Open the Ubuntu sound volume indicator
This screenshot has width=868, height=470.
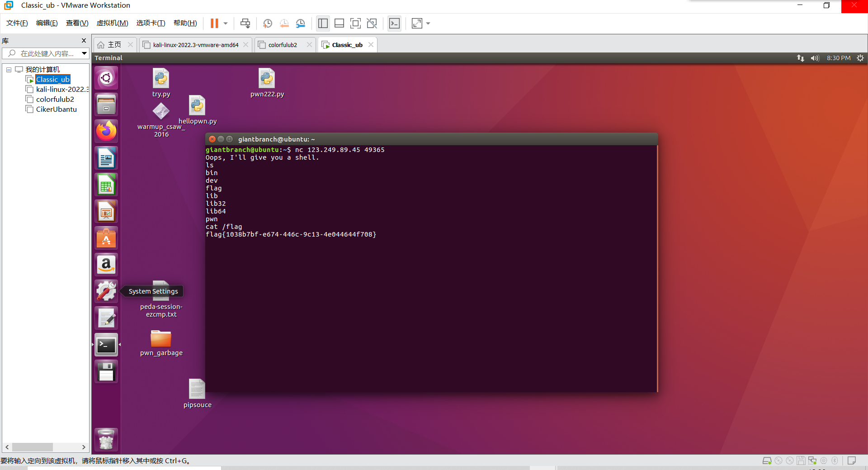click(815, 58)
